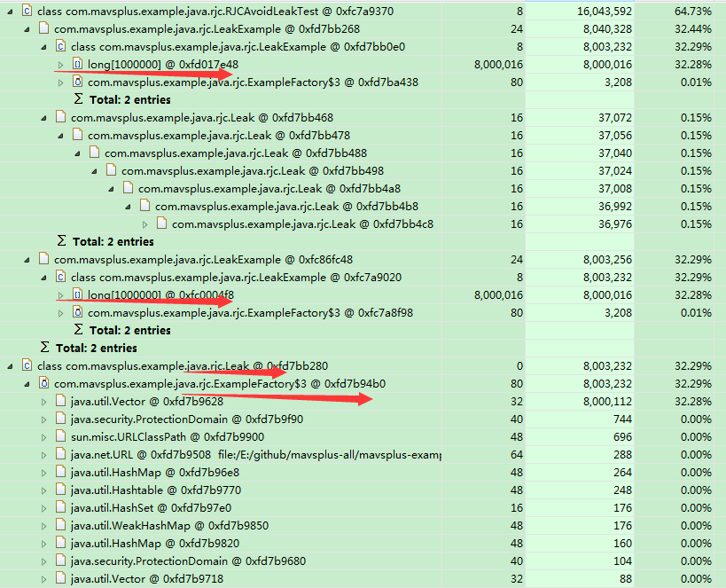Click the object icon of Leak @ 0xfd7bb488
Screen dimensions: 726x588
[x=95, y=153]
